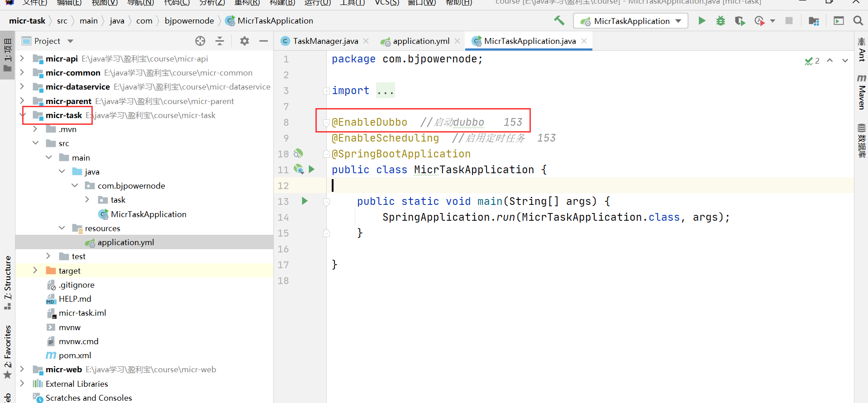Click the profiler run icon
The image size is (868, 403).
tap(759, 21)
